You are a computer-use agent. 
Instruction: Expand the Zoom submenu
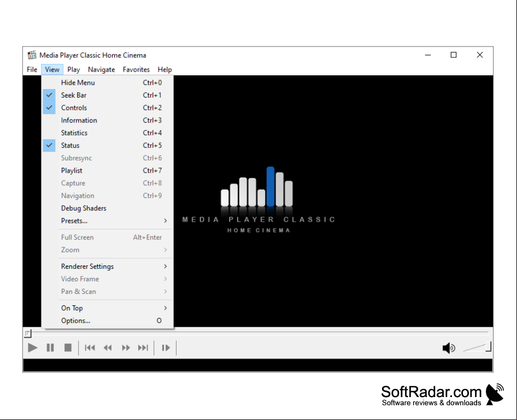click(x=108, y=250)
